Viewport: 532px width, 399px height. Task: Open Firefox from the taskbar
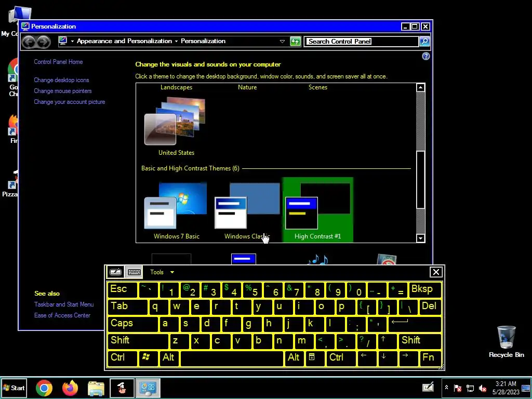[70, 388]
